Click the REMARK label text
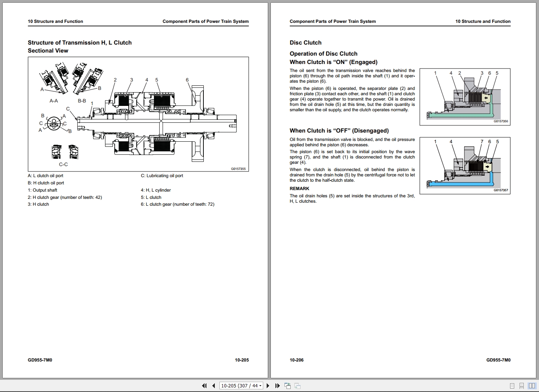539x392 pixels. click(299, 189)
